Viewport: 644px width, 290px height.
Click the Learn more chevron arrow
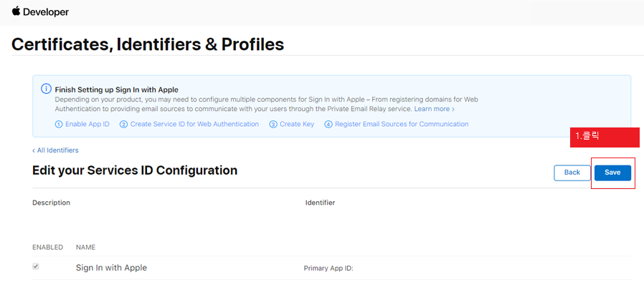point(453,109)
